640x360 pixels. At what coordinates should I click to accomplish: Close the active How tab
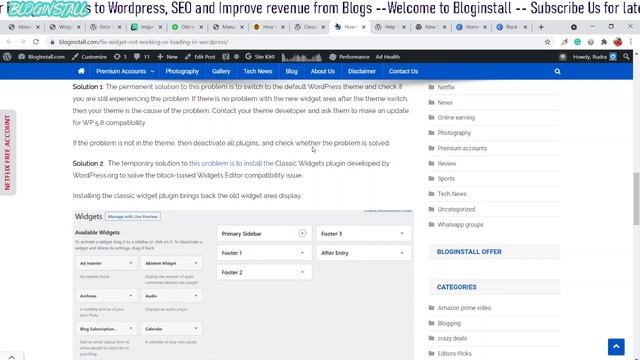click(364, 27)
